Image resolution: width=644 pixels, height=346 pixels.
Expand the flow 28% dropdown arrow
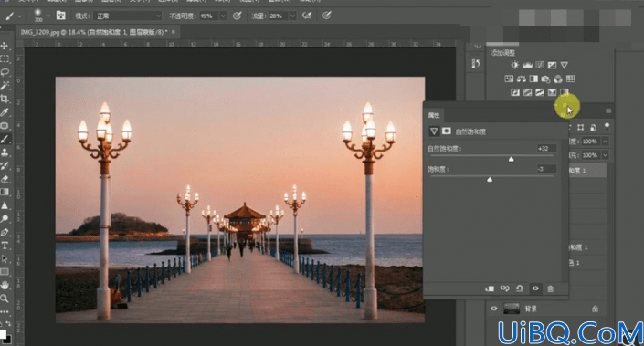[x=292, y=16]
